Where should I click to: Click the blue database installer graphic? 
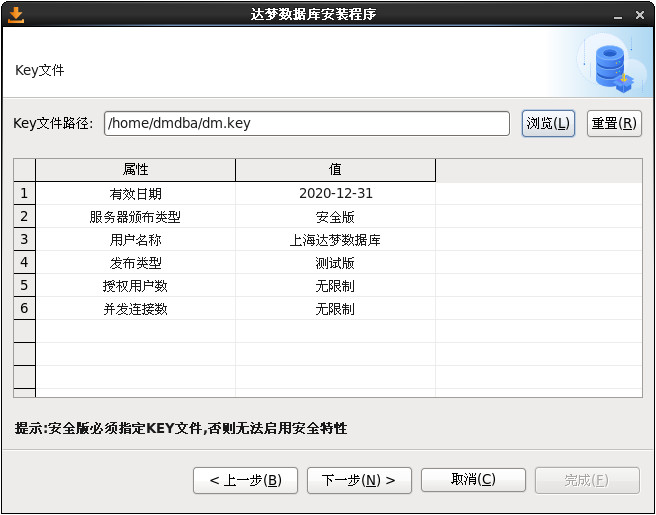point(612,65)
